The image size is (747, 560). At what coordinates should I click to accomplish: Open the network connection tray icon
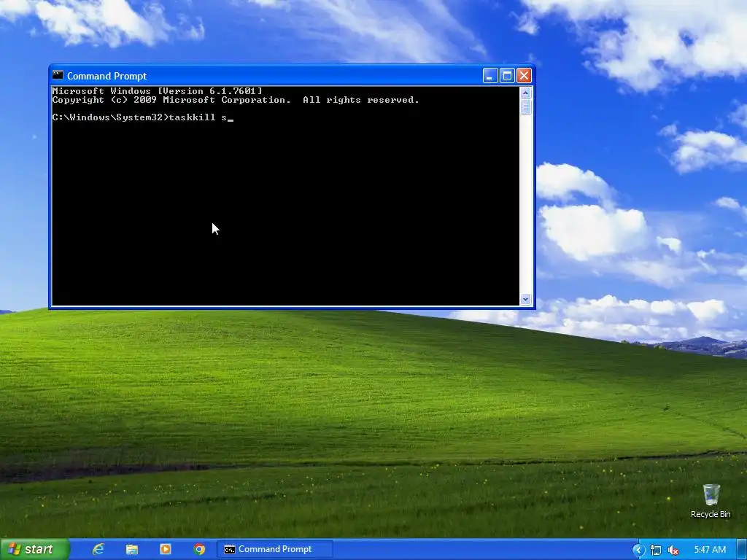click(656, 550)
